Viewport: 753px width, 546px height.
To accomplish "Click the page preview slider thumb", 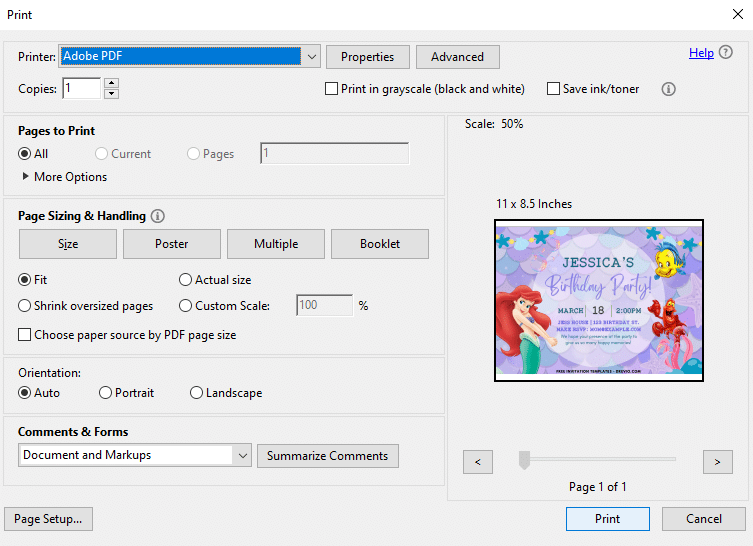I will pyautogui.click(x=524, y=460).
